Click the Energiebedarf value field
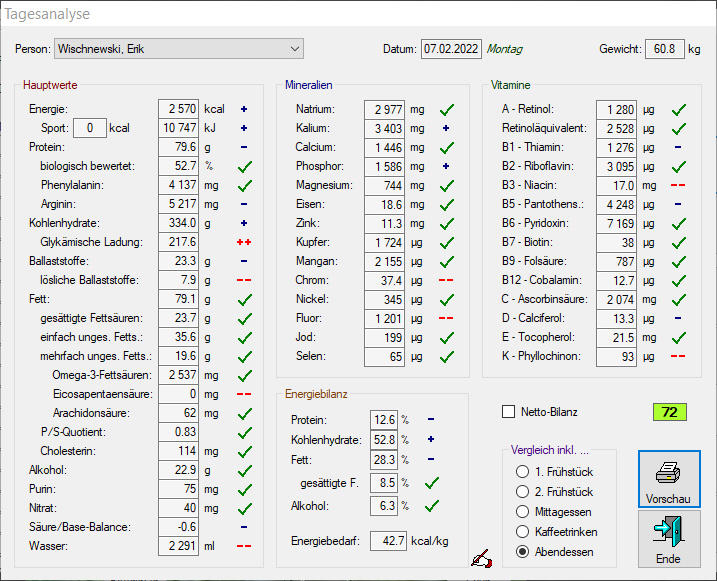 (388, 541)
